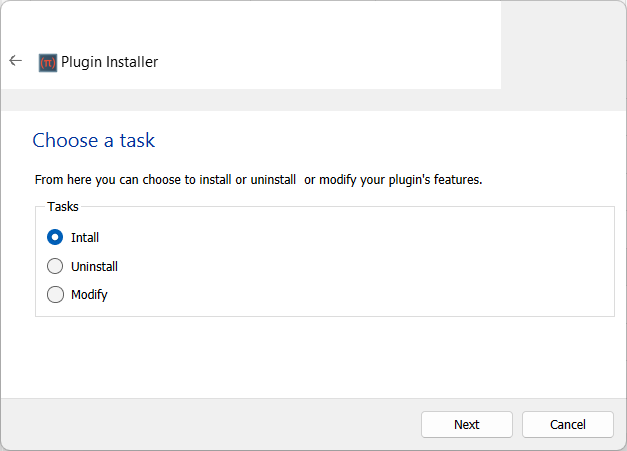Pick the Modify radio button circle
This screenshot has height=451, width=627.
click(x=56, y=295)
